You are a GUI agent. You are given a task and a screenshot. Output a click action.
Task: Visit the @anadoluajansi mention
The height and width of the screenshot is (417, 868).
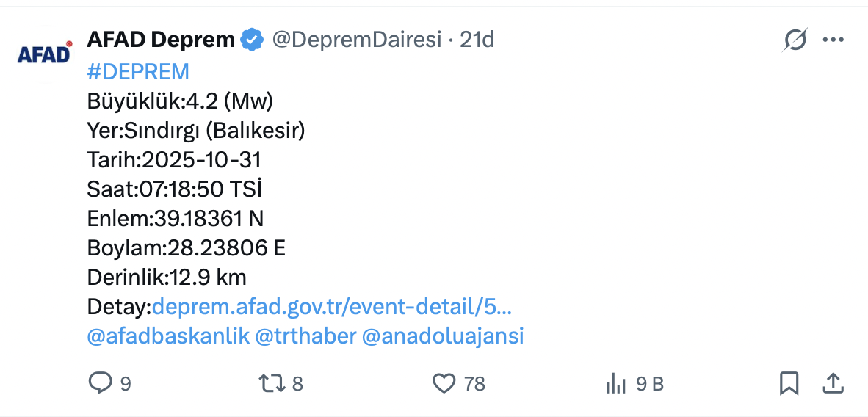pyautogui.click(x=443, y=336)
